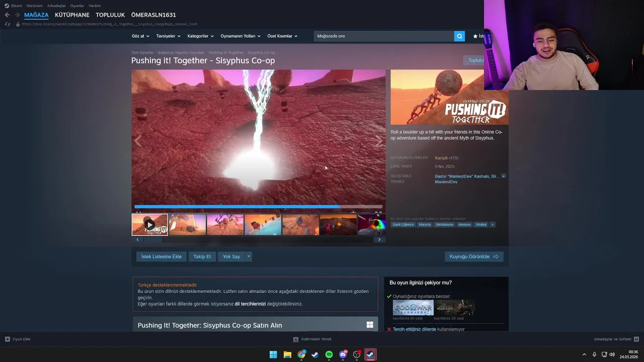Click the forward navigation arrow
The image size is (644, 362).
pyautogui.click(x=17, y=15)
